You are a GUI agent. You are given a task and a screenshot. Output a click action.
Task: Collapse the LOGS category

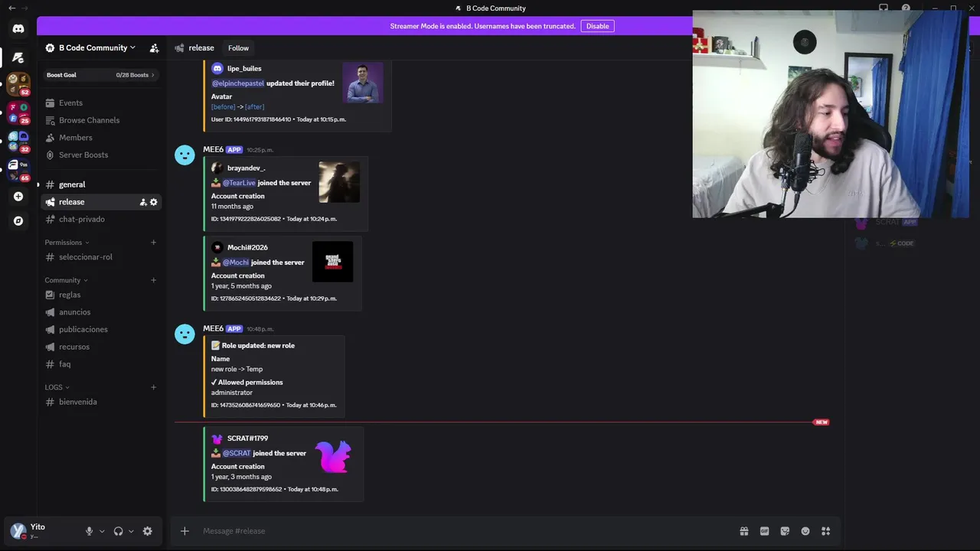(x=57, y=387)
